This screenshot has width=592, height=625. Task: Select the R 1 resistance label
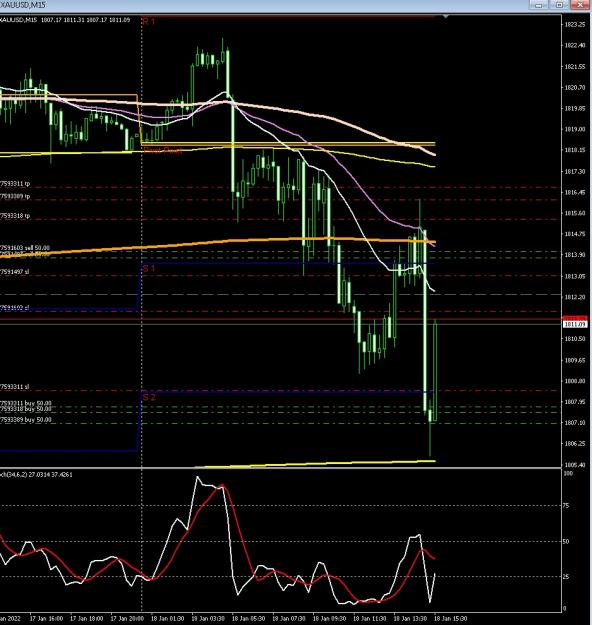pos(149,21)
